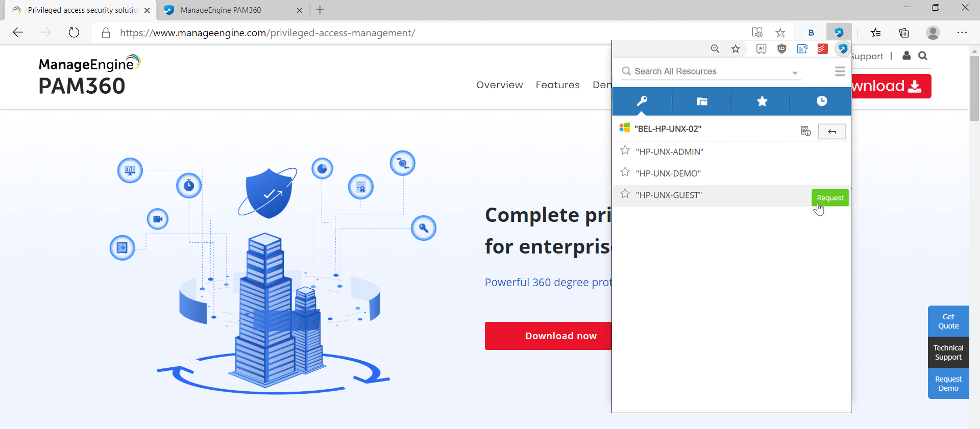Switch to the Resource Groups folder tab
The image size is (980, 429).
coord(702,101)
